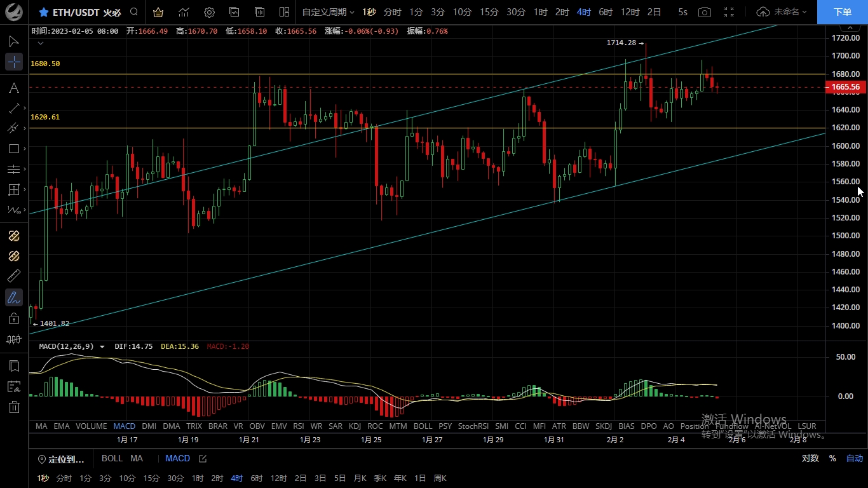This screenshot has height=488, width=868.
Task: Toggle the 对数 logarithmic scale option
Action: point(810,458)
